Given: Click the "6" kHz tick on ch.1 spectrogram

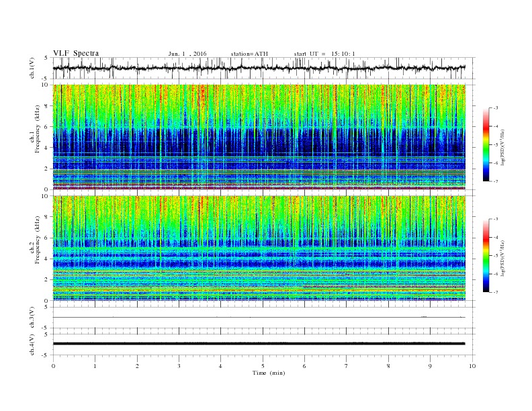Looking at the screenshot, I should point(47,127).
